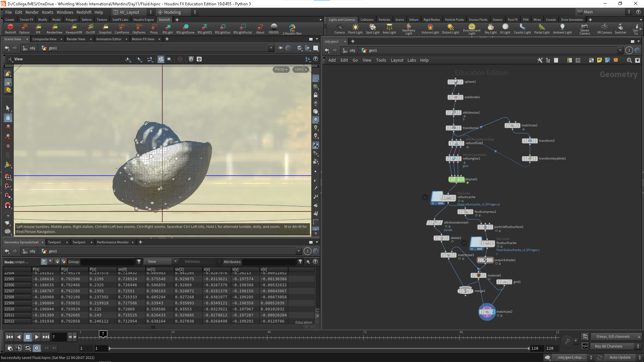Toggle the Redshift On/Off shelf tool

pos(90,28)
